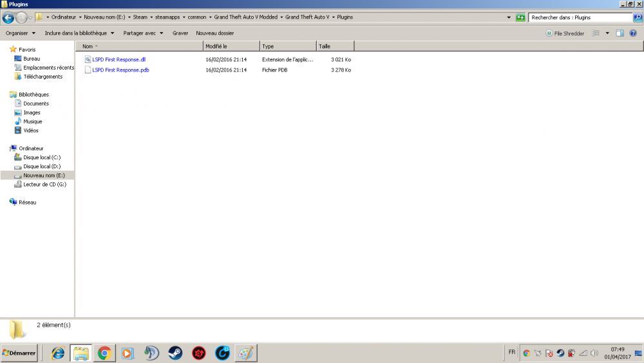This screenshot has width=644, height=363.
Task: Go back with the Back arrow button
Action: coord(8,17)
